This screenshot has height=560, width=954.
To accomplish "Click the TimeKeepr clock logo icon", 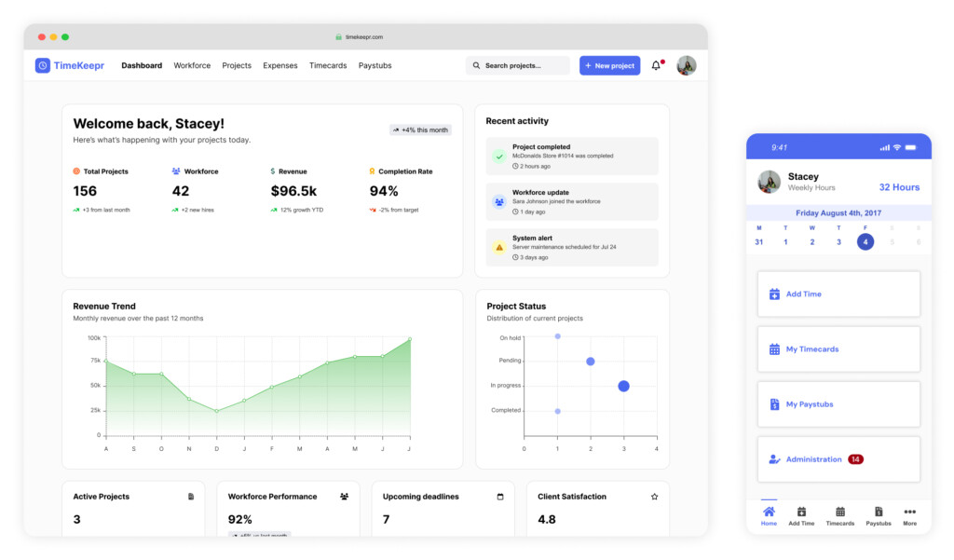I will tap(43, 65).
